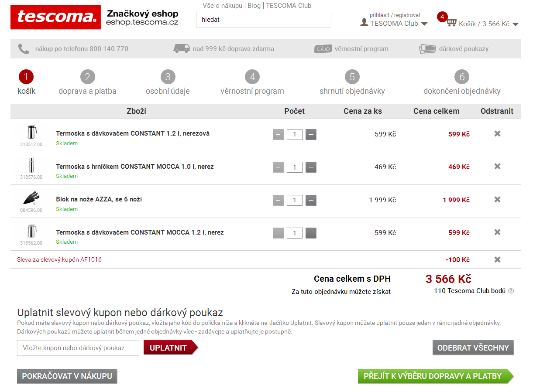Click the coupon or gift voucher input field
Image resolution: width=540 pixels, height=392 pixels.
click(x=78, y=348)
